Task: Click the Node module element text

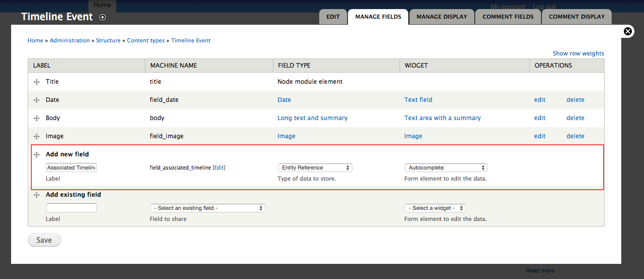Action: point(310,82)
